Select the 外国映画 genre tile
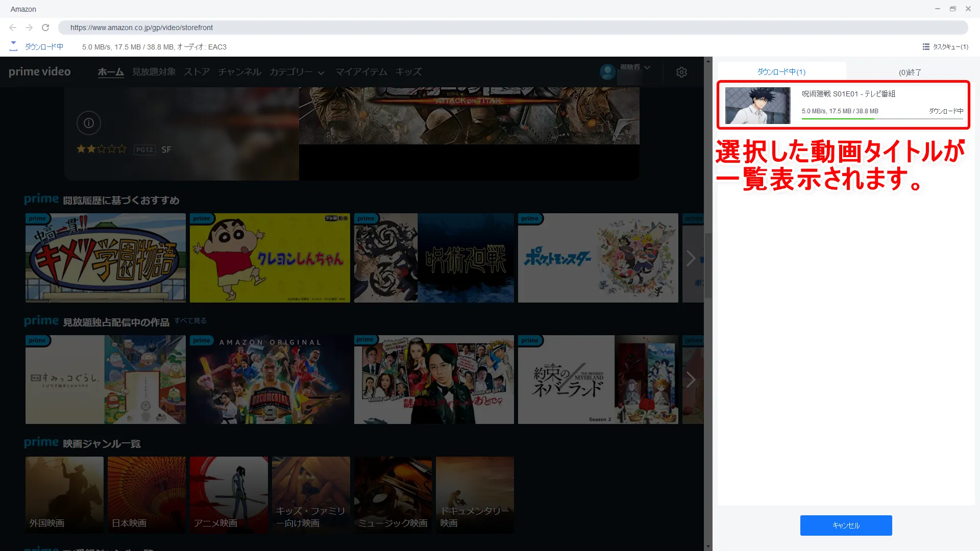 pyautogui.click(x=64, y=495)
